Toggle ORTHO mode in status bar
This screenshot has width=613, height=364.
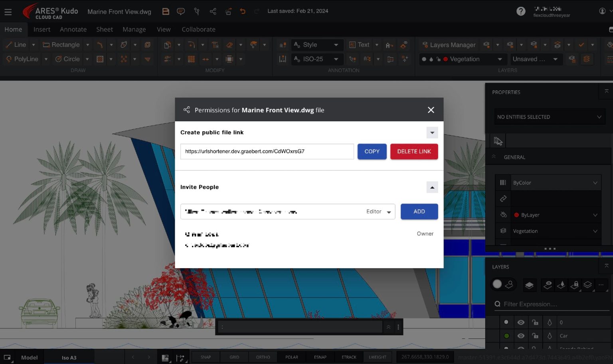pos(263,357)
